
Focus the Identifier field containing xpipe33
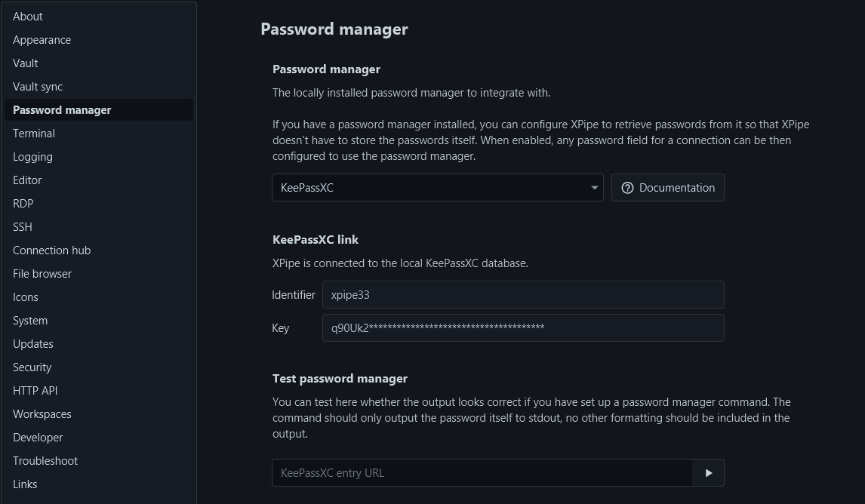pos(523,295)
